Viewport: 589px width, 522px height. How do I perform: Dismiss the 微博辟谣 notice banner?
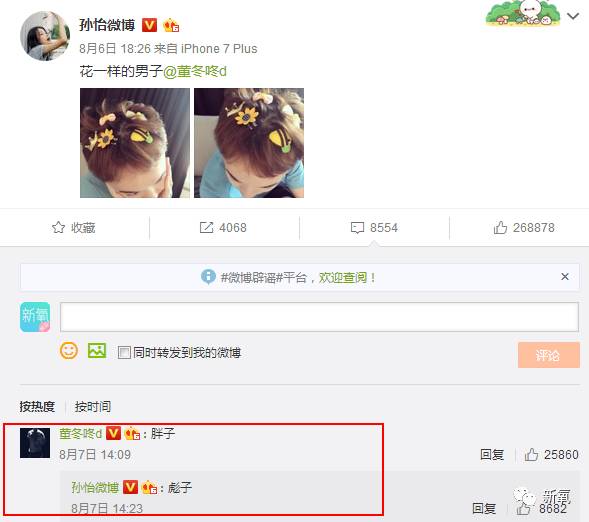point(565,277)
